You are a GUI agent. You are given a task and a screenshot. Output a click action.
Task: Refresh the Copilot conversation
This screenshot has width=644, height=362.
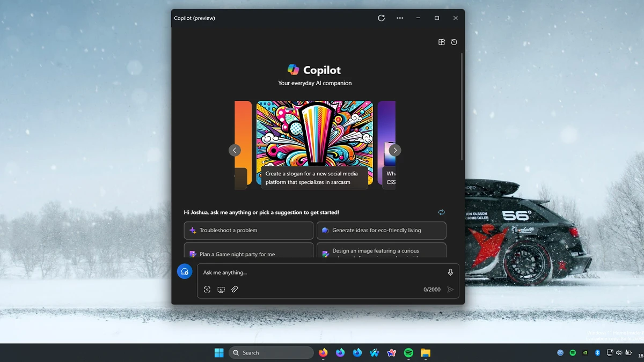point(381,18)
